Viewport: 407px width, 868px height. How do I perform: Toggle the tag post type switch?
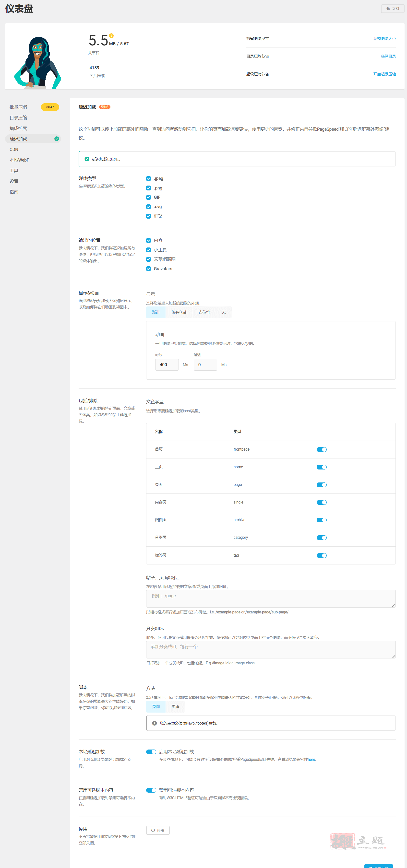click(322, 556)
